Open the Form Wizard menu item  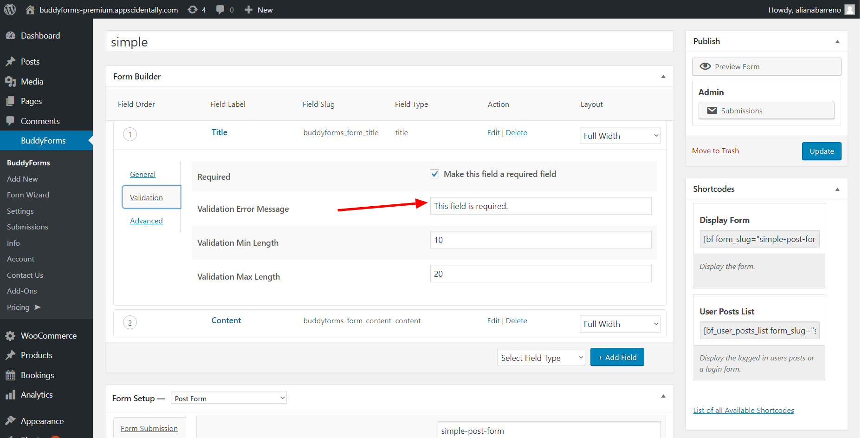click(x=28, y=195)
